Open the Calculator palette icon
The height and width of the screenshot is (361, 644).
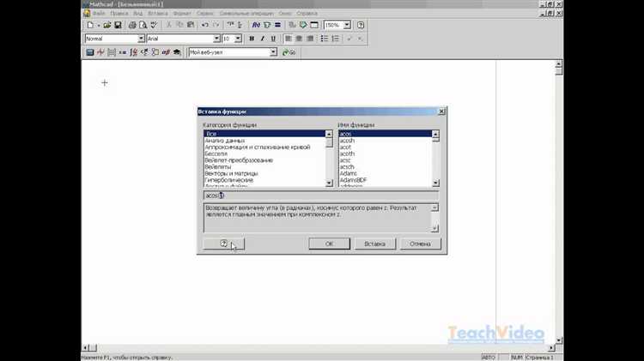point(90,52)
